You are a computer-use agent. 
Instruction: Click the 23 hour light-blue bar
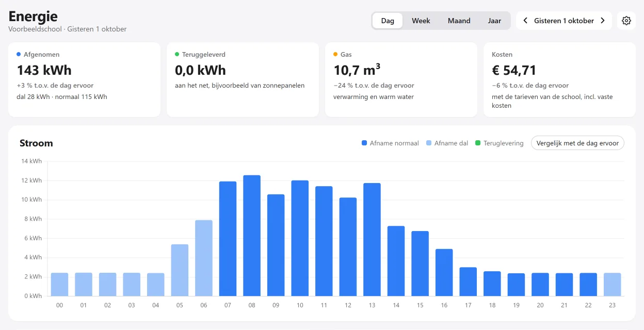tap(612, 285)
